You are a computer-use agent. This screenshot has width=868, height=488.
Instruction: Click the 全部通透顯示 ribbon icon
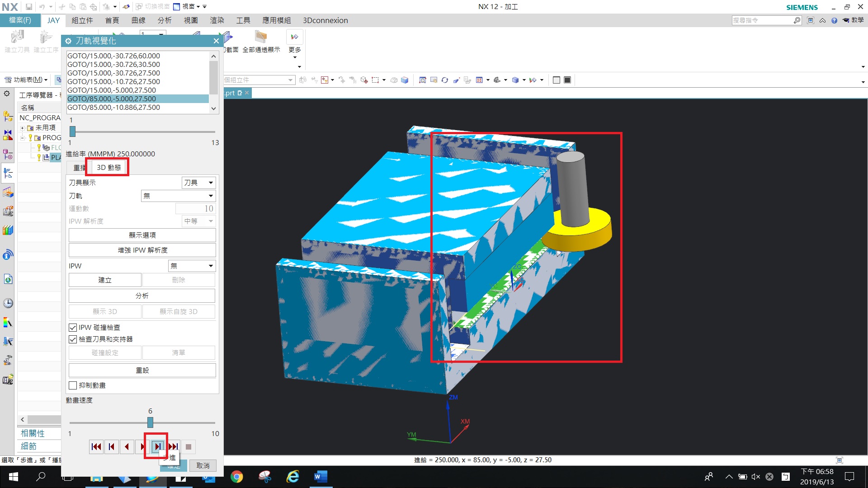(x=261, y=42)
